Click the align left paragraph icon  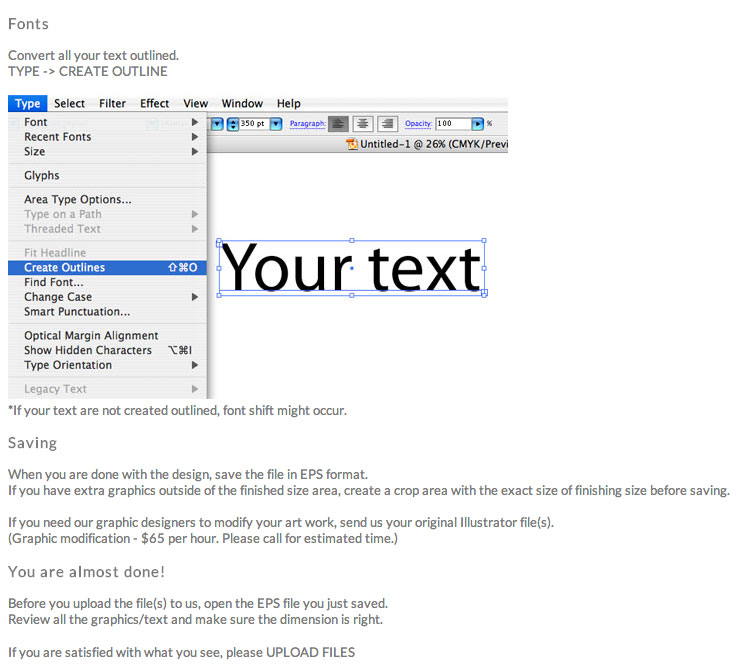click(338, 124)
